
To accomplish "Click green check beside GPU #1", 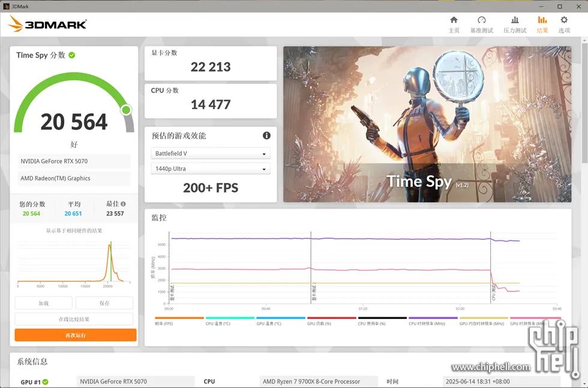I will (46, 381).
